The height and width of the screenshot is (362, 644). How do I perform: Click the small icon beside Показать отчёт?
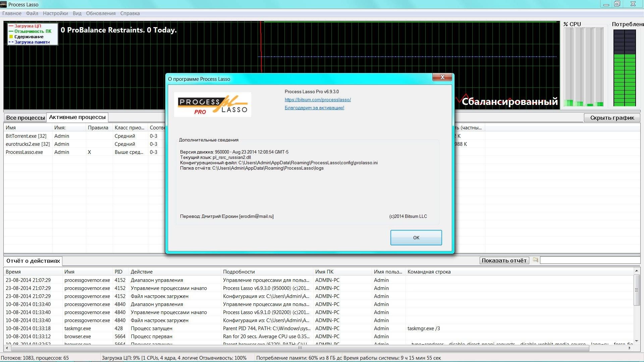click(535, 260)
